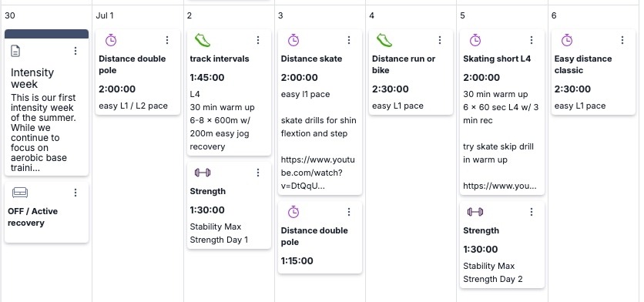The image size is (644, 302).
Task: Click the green shoe icon on track intervals
Action: [x=203, y=40]
